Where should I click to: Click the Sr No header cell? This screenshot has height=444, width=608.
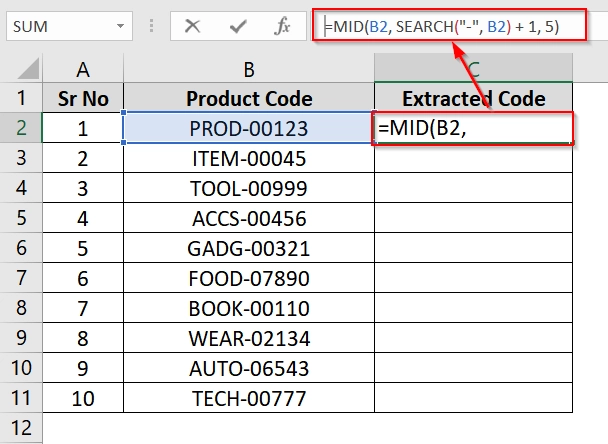click(83, 98)
